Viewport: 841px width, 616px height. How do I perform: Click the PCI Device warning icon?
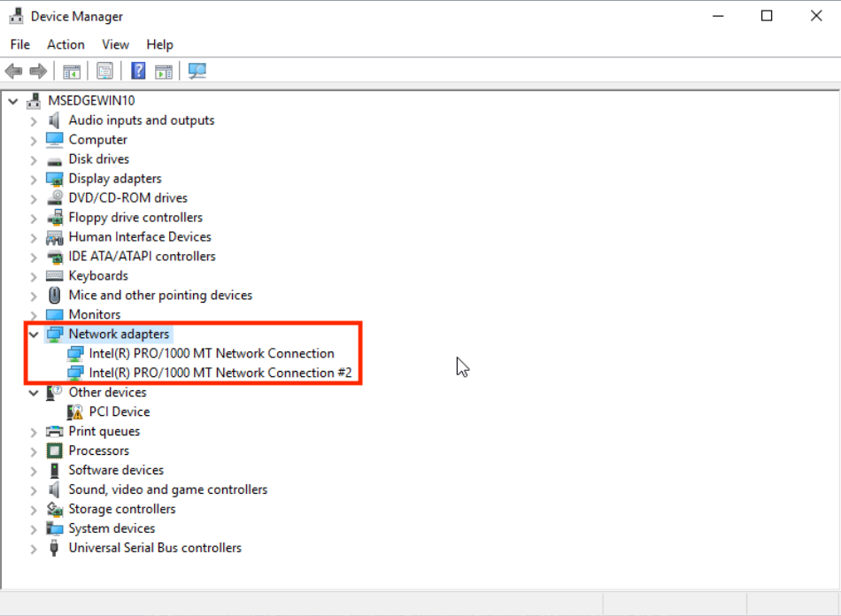[x=75, y=412]
